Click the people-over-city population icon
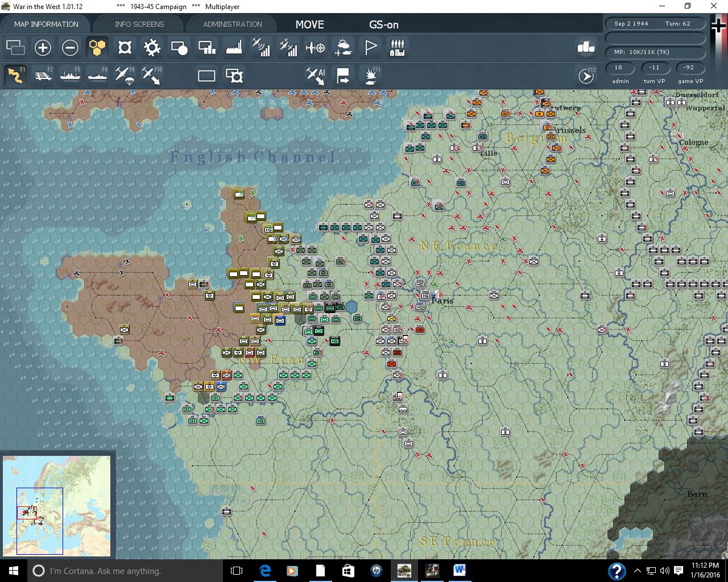 click(x=398, y=48)
